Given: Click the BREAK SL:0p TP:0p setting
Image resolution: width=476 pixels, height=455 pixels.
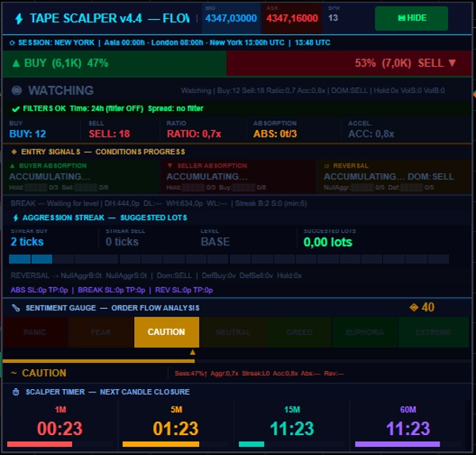Looking at the screenshot, I should 111,290.
